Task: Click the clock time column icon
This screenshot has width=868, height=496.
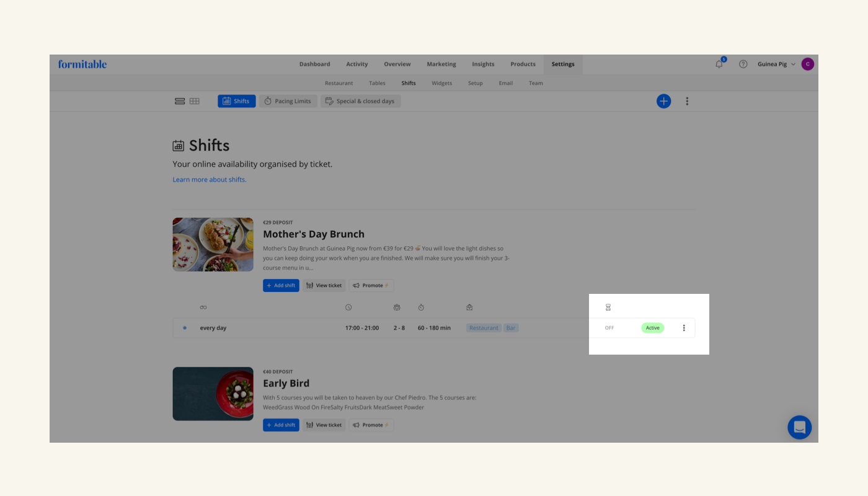Action: [x=348, y=308]
